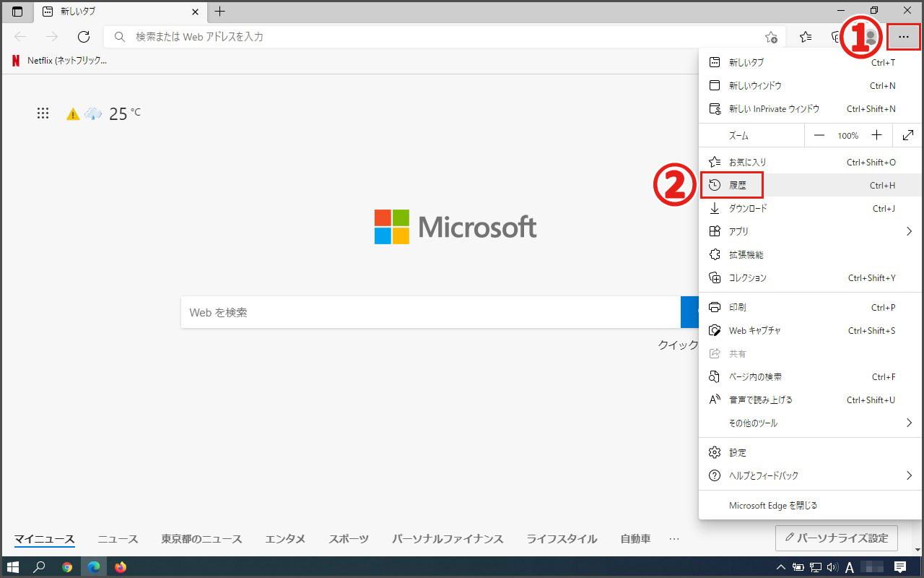The image size is (924, 578).
Task: Open the Windows Start menu
Action: pos(13,567)
